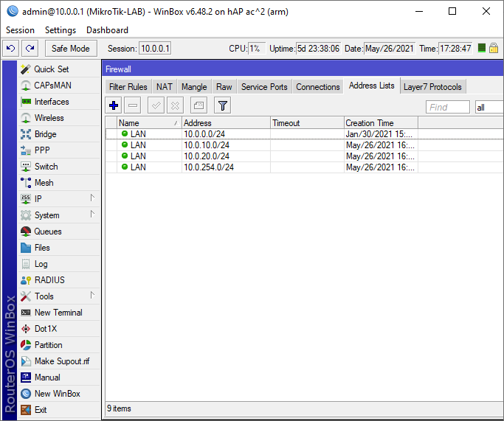Open PPP section
504x421 pixels.
59,150
